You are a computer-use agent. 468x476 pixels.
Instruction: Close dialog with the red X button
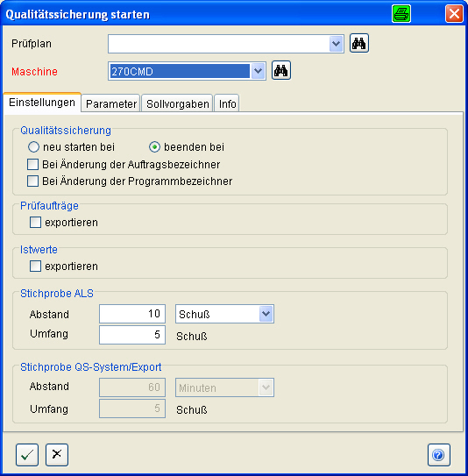pos(454,14)
